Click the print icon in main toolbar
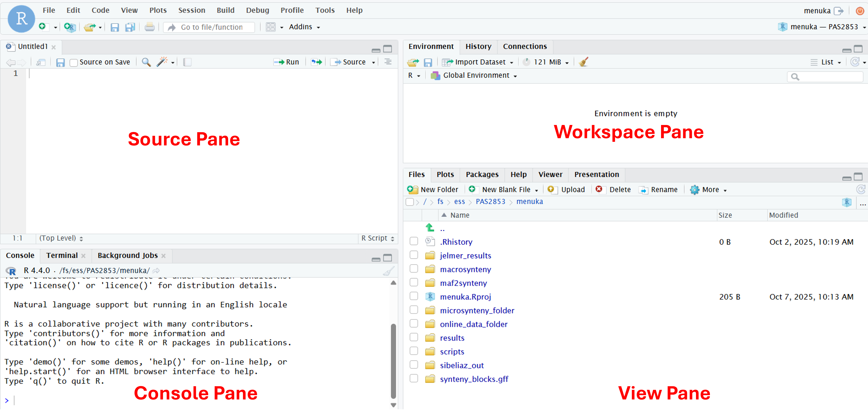This screenshot has height=417, width=868. pyautogui.click(x=149, y=27)
